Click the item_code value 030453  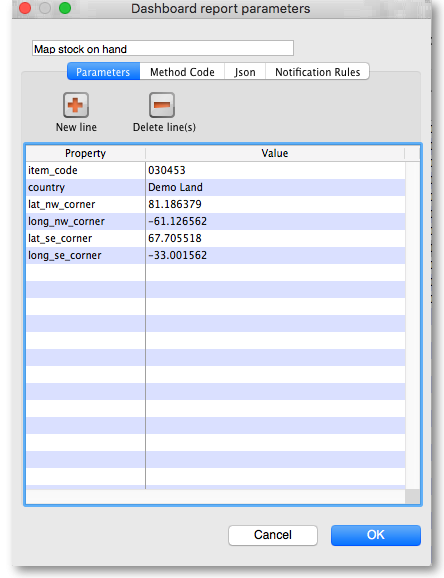(167, 170)
